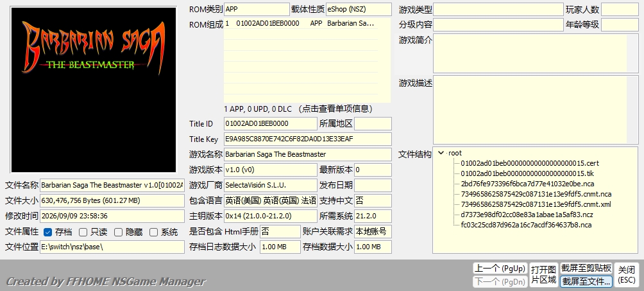The image size is (644, 291).
Task: Click the 1 APP, 0 UPD, 0 DLC summary text
Action: pyautogui.click(x=298, y=109)
